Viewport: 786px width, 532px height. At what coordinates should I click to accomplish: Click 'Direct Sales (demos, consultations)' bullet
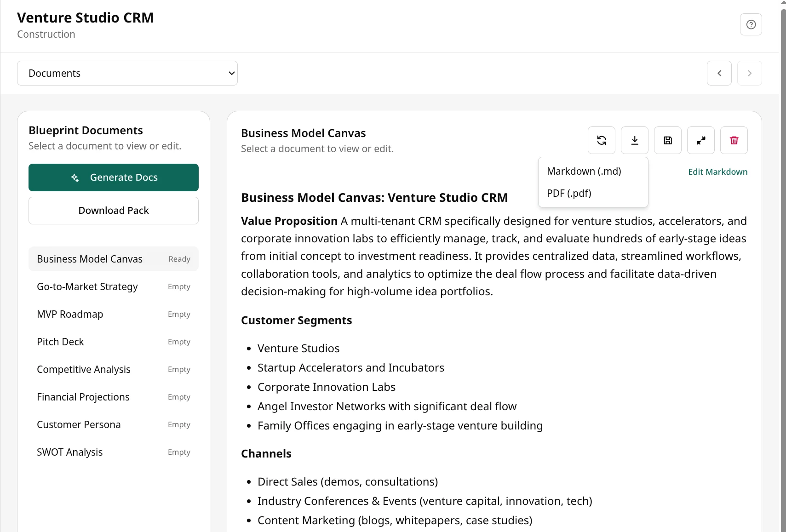click(348, 482)
